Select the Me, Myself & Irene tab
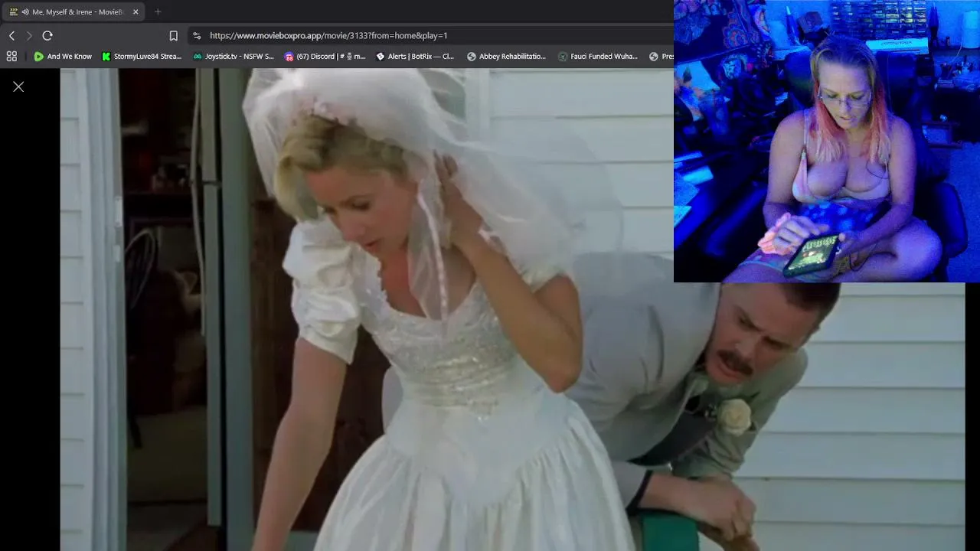 pyautogui.click(x=73, y=12)
